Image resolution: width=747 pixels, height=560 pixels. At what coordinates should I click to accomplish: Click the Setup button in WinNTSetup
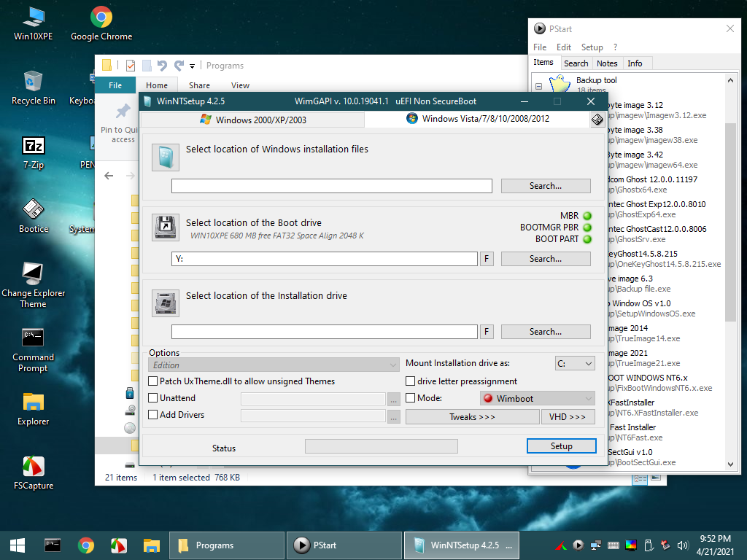561,446
